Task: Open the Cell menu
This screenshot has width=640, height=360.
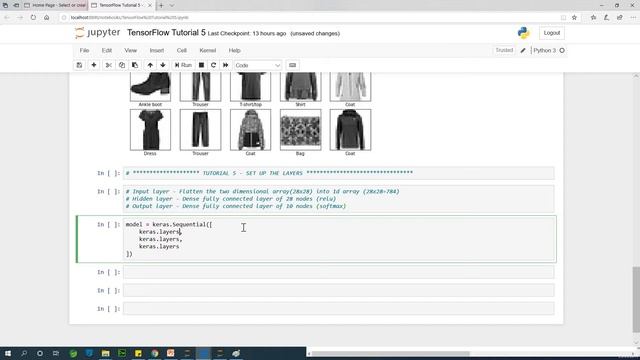Action: (182, 51)
